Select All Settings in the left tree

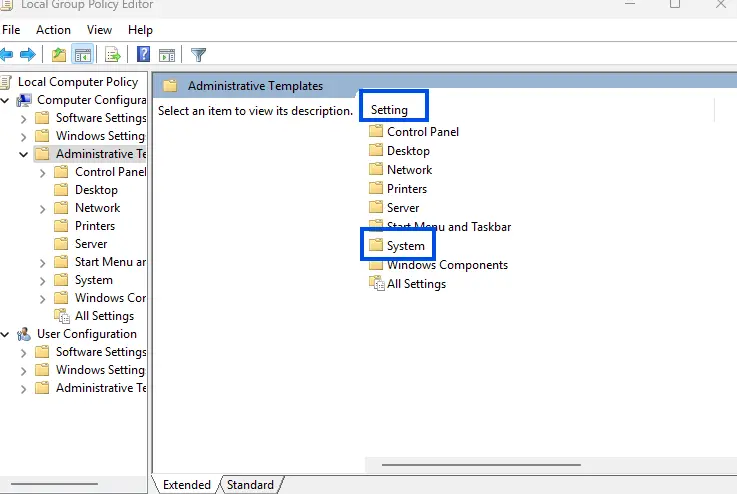(x=104, y=316)
